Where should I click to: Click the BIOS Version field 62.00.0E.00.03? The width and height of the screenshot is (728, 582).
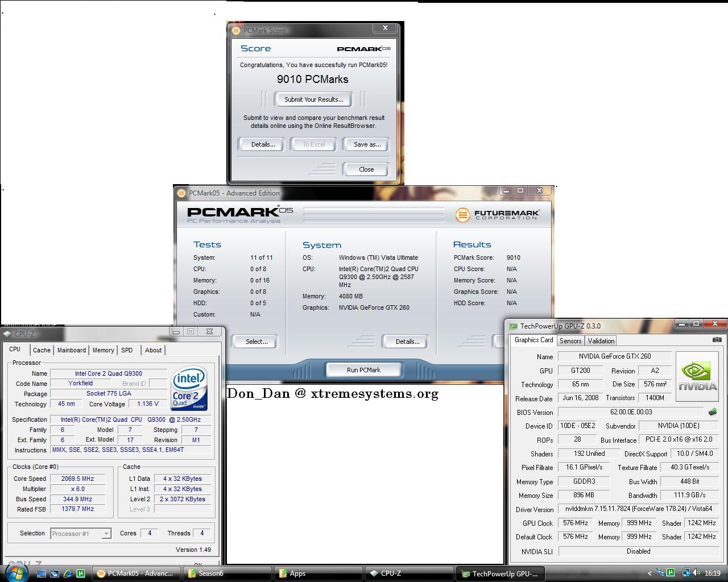[631, 412]
